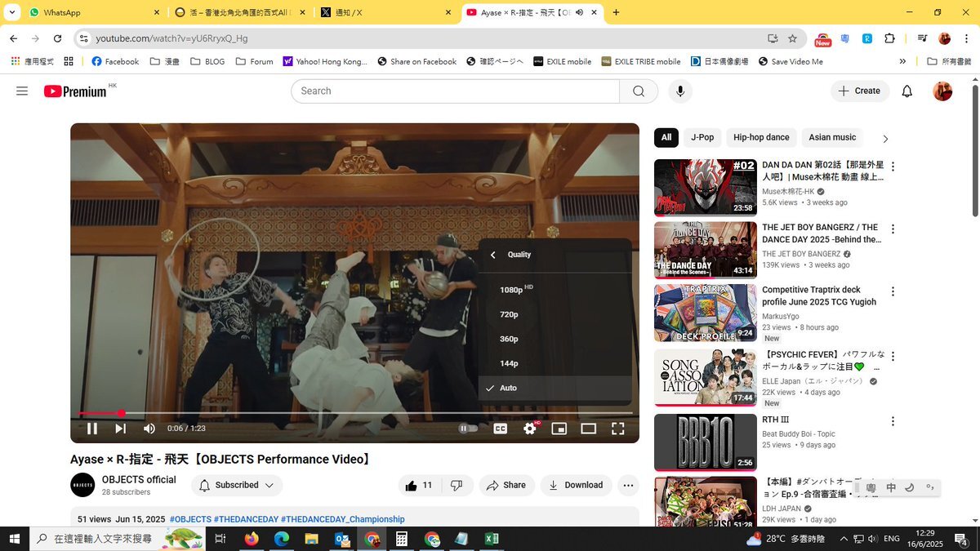Download this video
This screenshot has height=551, width=980.
[x=576, y=485]
